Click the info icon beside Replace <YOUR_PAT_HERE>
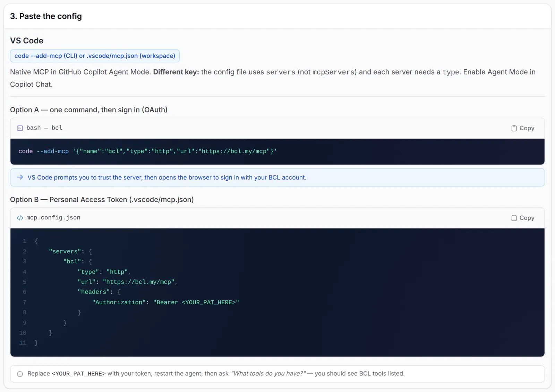555x392 pixels. pos(20,374)
